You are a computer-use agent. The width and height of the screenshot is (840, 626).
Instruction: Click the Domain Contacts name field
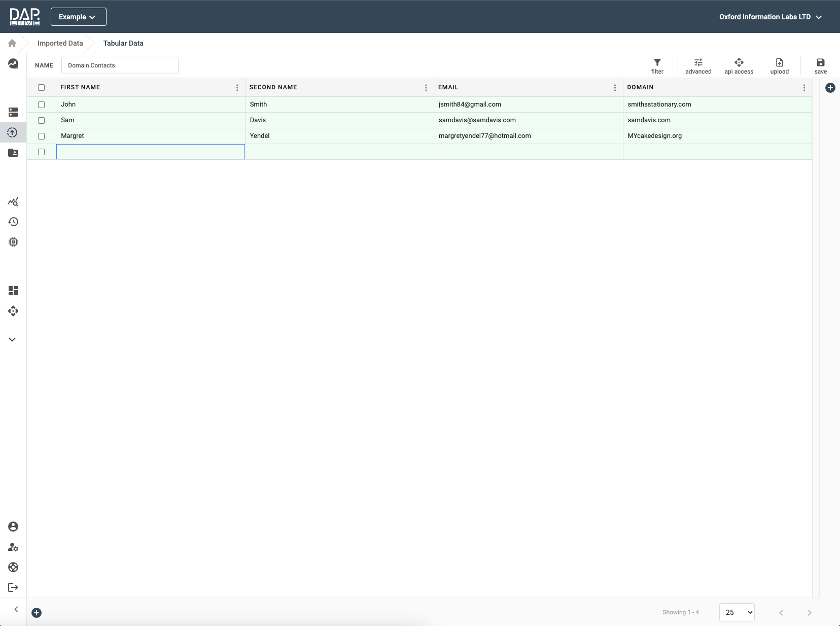120,65
